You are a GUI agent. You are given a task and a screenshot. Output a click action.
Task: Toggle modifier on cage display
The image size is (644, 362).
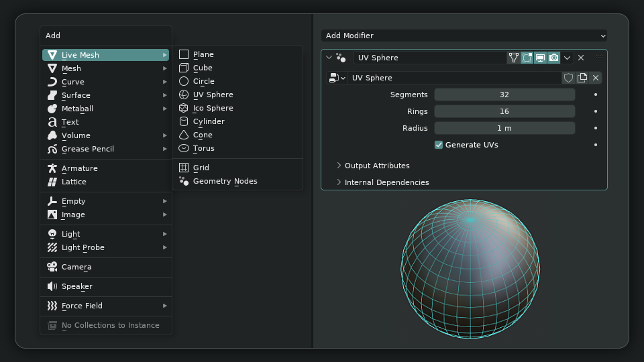513,58
